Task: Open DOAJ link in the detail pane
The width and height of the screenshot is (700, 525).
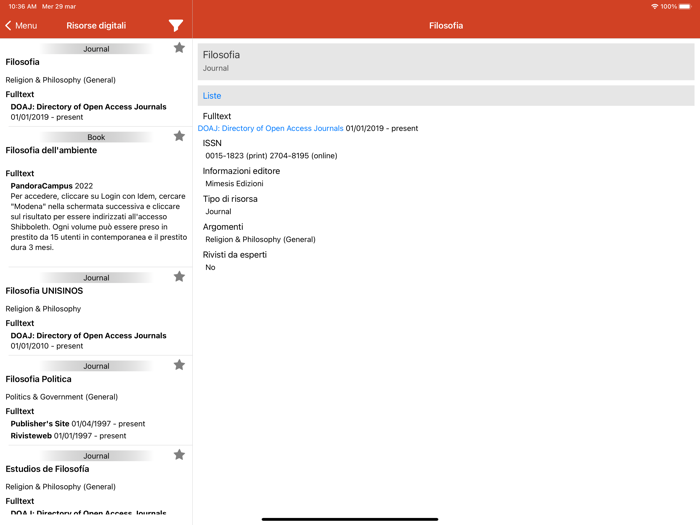Action: [x=271, y=128]
